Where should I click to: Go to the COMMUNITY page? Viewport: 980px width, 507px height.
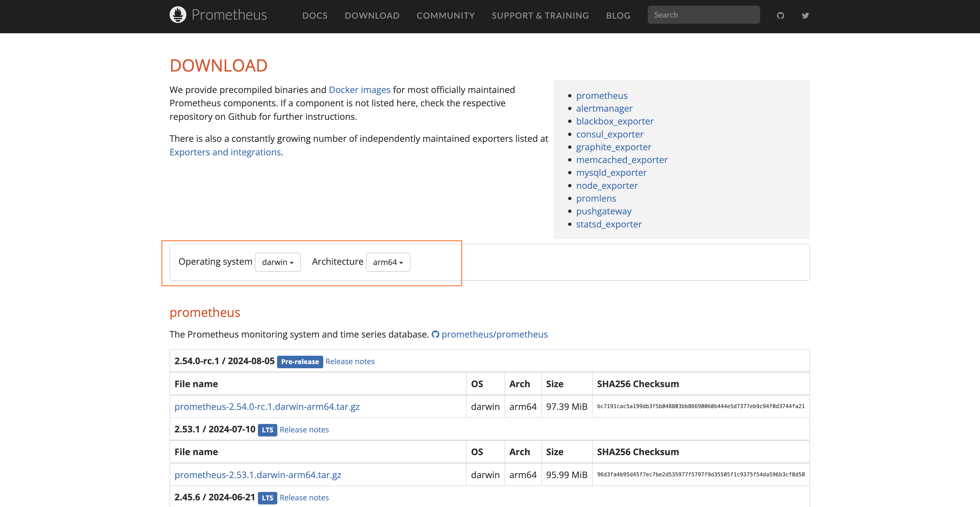pyautogui.click(x=446, y=16)
